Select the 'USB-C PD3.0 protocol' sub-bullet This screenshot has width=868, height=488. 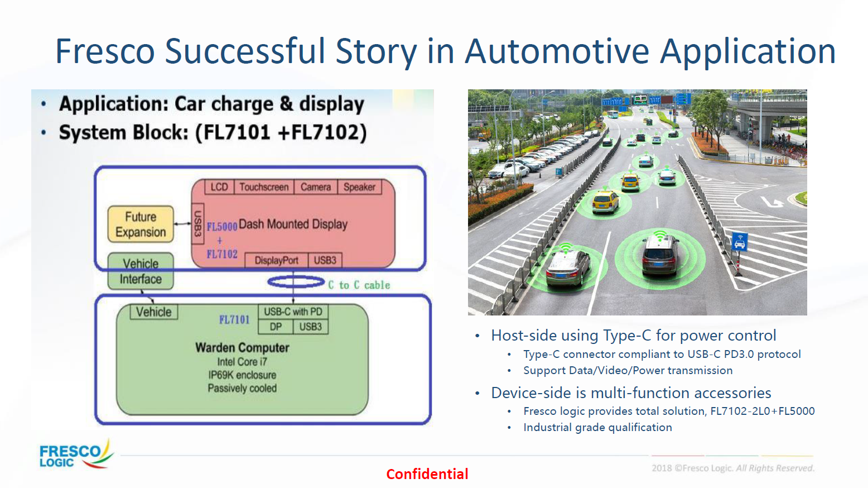point(662,354)
